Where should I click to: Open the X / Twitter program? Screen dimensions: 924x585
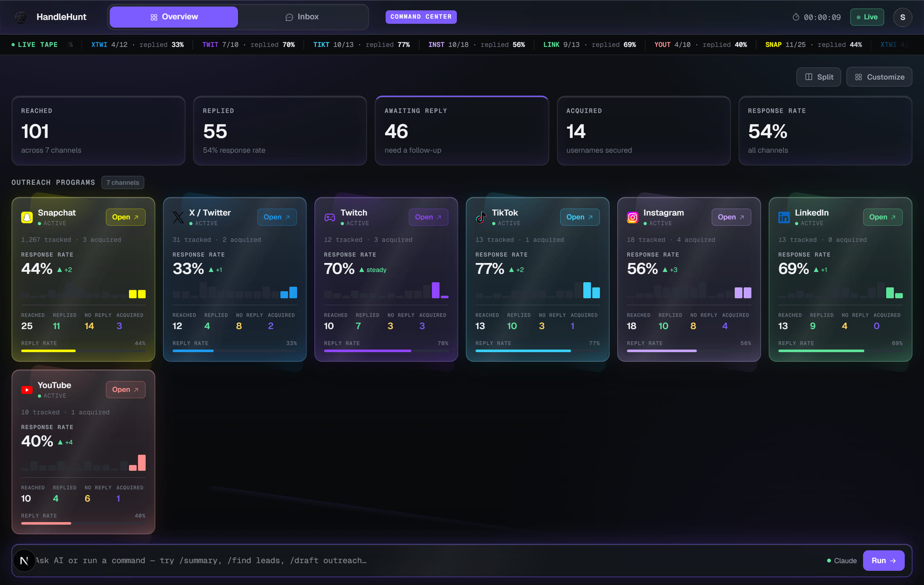pyautogui.click(x=277, y=217)
